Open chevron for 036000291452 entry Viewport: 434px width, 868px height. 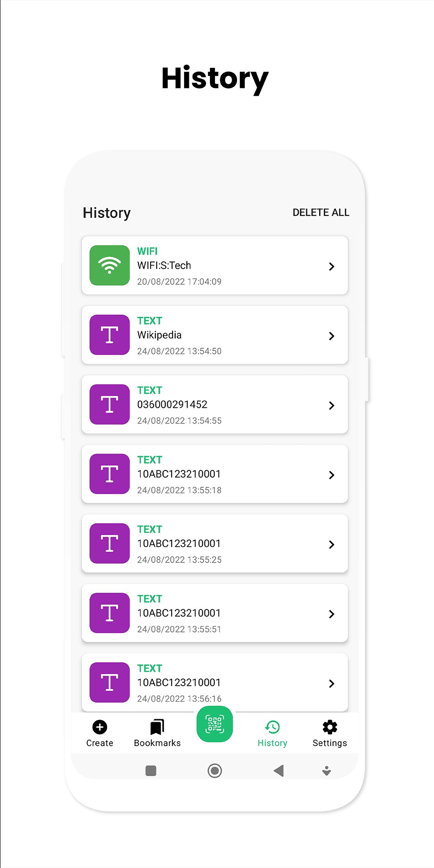pyautogui.click(x=332, y=405)
